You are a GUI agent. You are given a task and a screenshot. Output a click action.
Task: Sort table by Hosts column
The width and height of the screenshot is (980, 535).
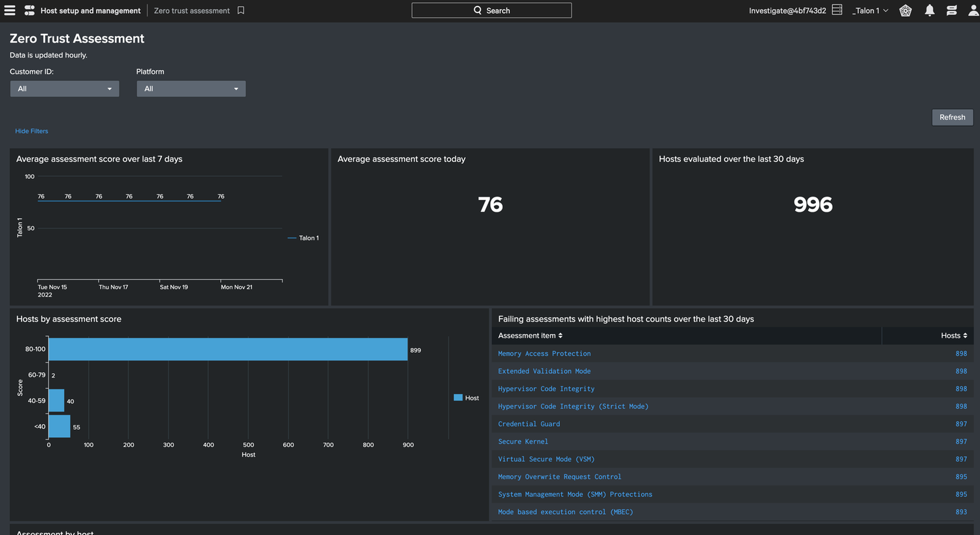pos(954,336)
